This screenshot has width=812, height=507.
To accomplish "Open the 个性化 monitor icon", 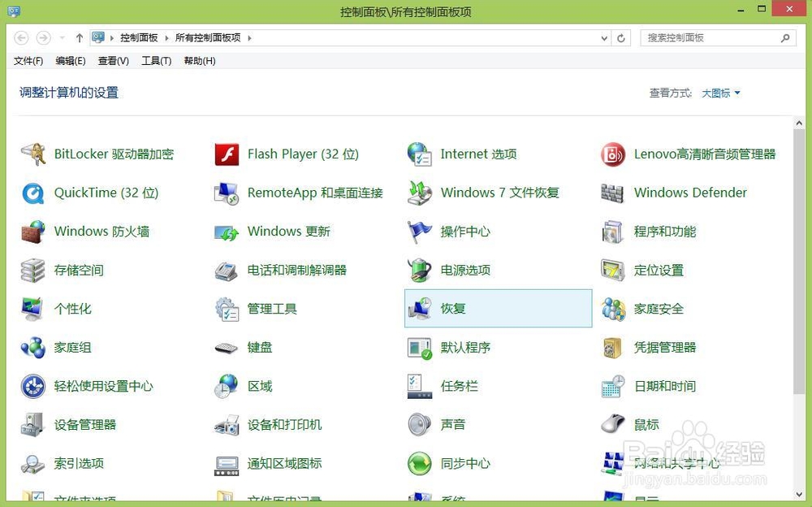I will coord(33,309).
